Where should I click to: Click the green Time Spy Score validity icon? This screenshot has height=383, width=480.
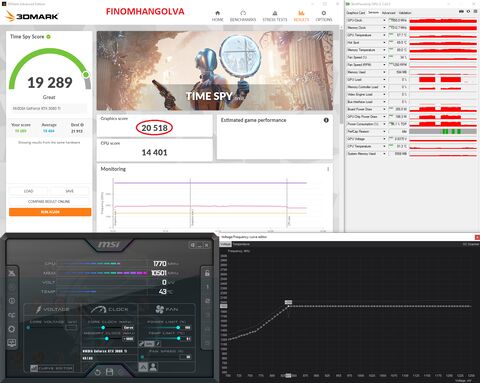(x=48, y=37)
